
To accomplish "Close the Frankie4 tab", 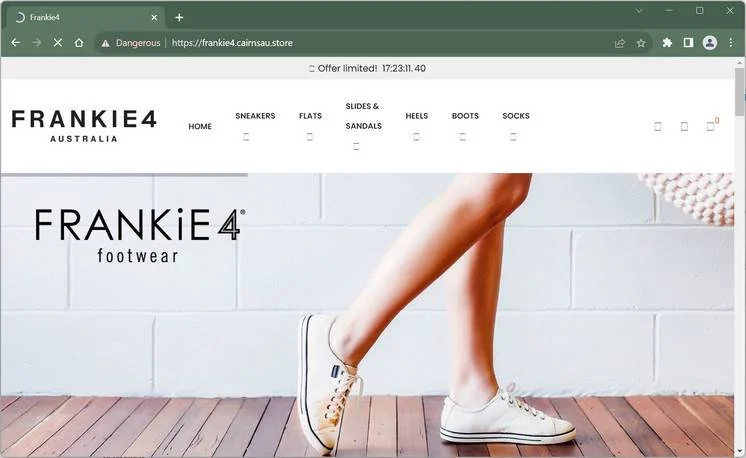I will pos(154,18).
